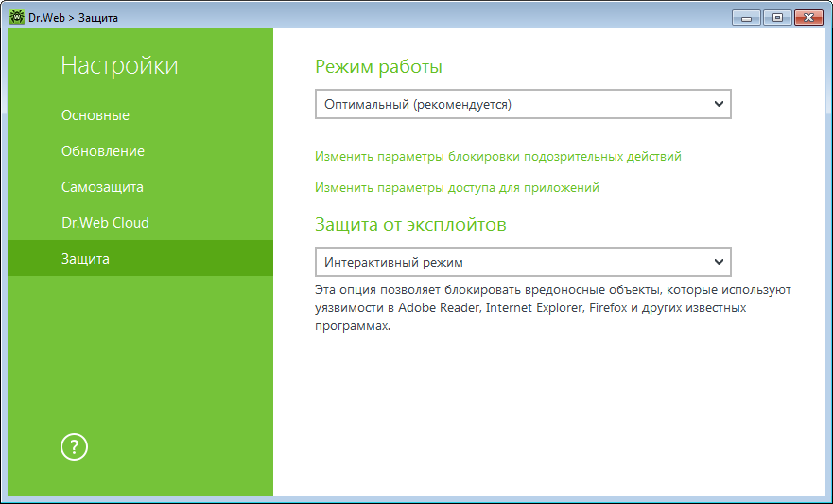
Task: Expand the Интерактивный режим exploit protection dropdown
Action: [523, 262]
